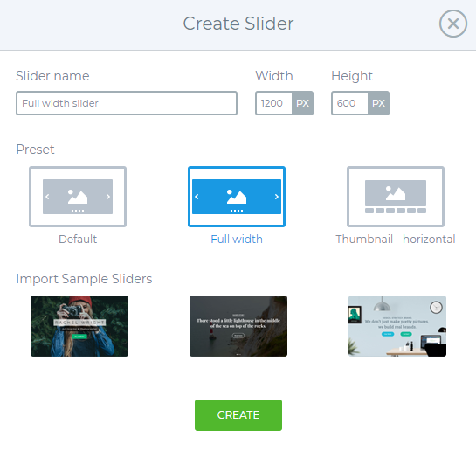476x452 pixels.
Task: Select the Full width preset icon
Action: click(x=237, y=197)
